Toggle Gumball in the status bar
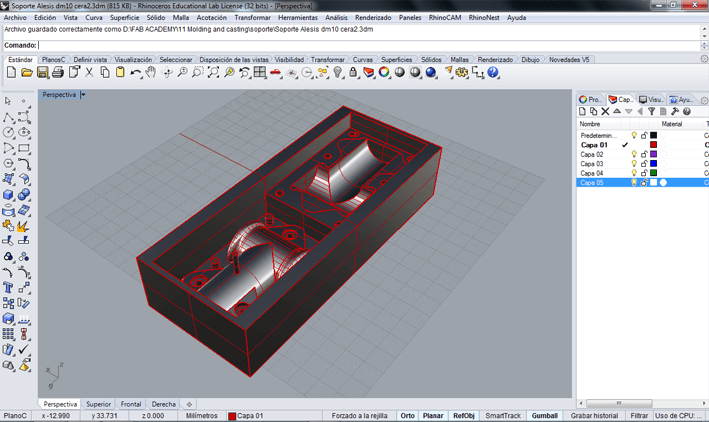 pyautogui.click(x=544, y=416)
